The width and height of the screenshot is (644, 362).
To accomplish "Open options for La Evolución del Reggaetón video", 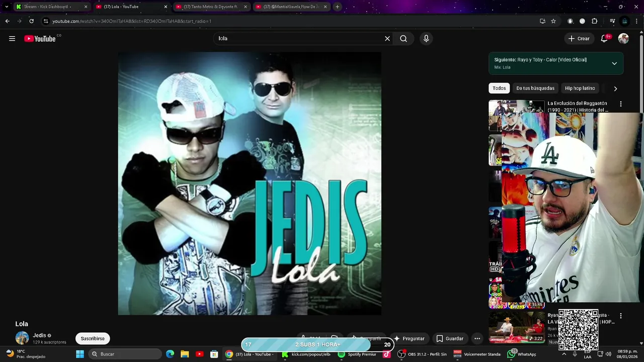I will point(620,104).
